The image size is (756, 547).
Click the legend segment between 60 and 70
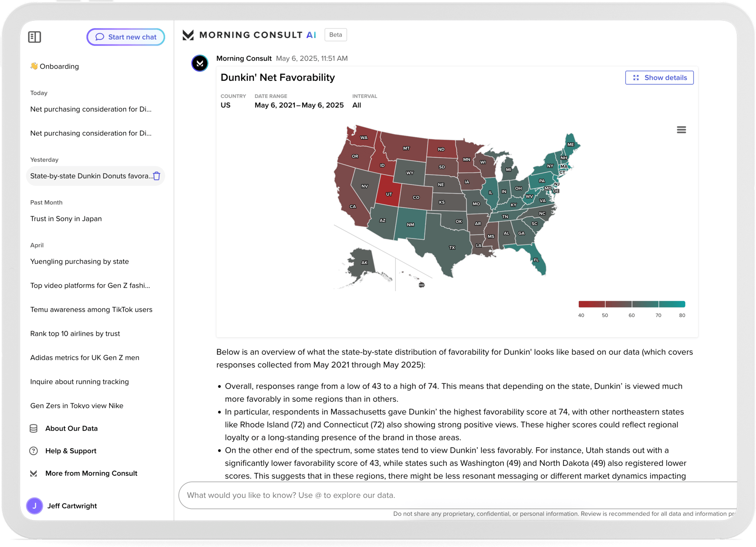click(x=645, y=304)
